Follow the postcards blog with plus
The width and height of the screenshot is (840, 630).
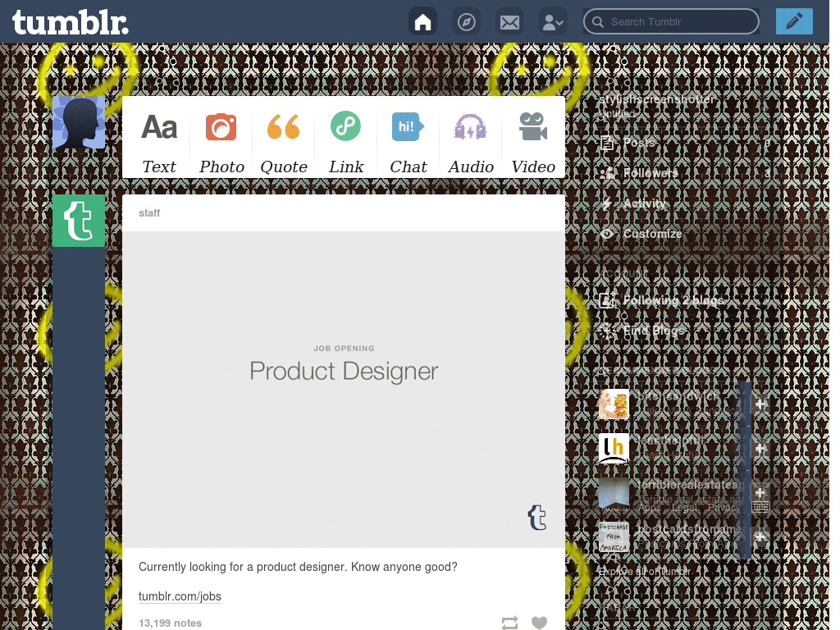click(760, 536)
